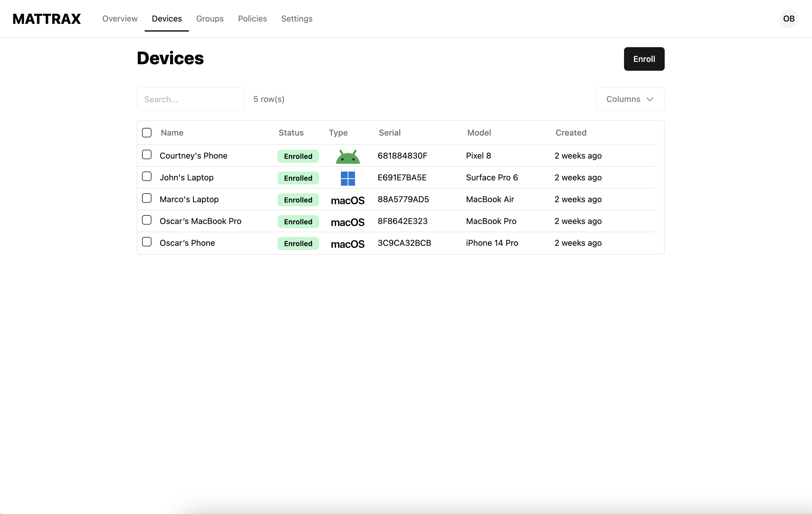Click the macOS icon on Oscar's Phone row

(x=348, y=243)
